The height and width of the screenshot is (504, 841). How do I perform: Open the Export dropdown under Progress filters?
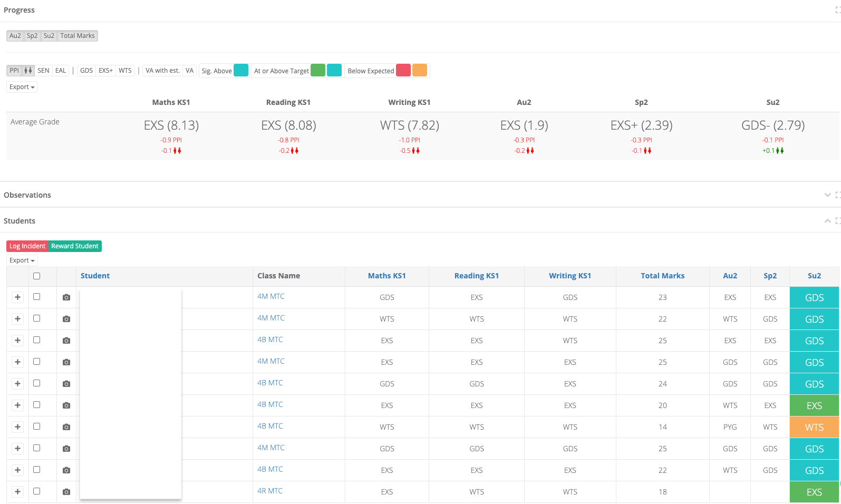point(22,87)
